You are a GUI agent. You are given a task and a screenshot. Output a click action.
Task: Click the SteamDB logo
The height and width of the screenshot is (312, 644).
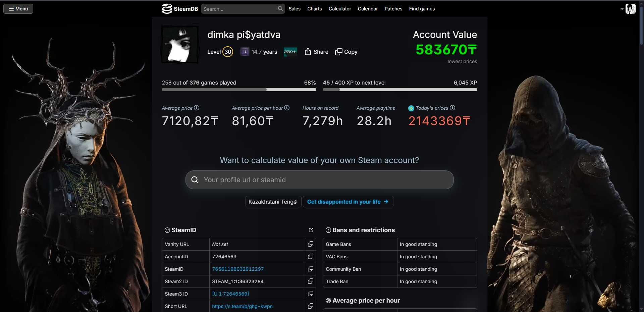180,9
